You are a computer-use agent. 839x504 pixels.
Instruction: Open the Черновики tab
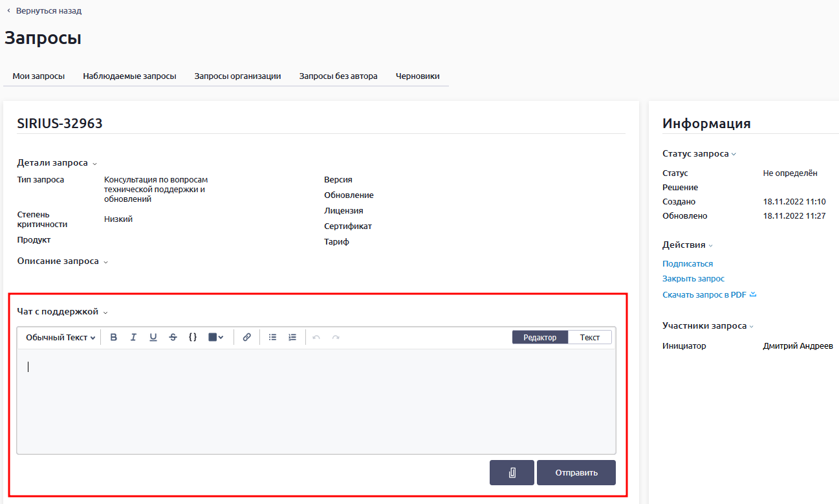coord(417,76)
